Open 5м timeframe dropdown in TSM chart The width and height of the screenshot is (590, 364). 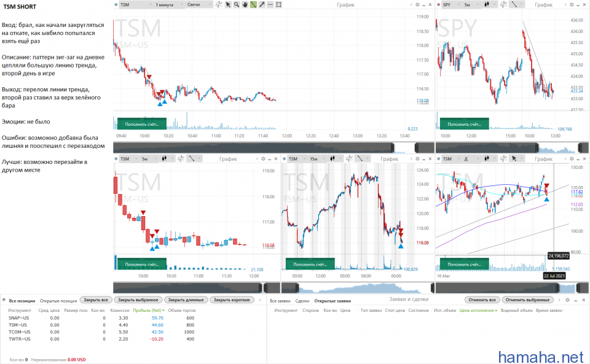pyautogui.click(x=149, y=159)
